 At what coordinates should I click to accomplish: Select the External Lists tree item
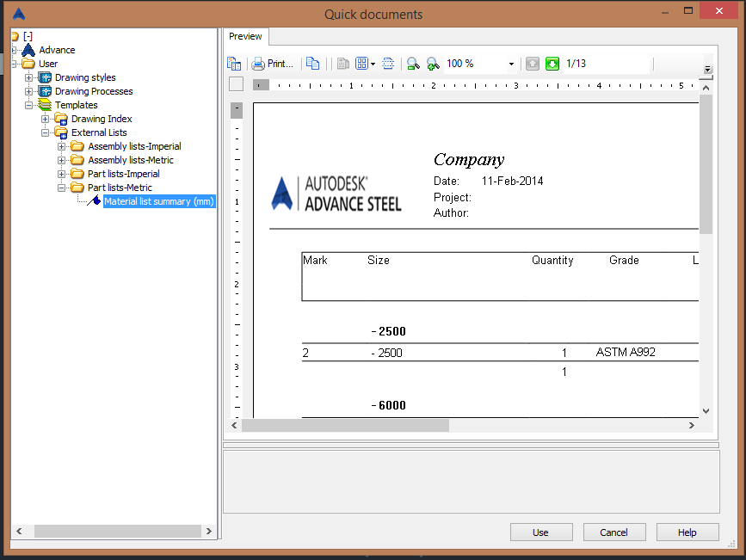click(x=99, y=132)
